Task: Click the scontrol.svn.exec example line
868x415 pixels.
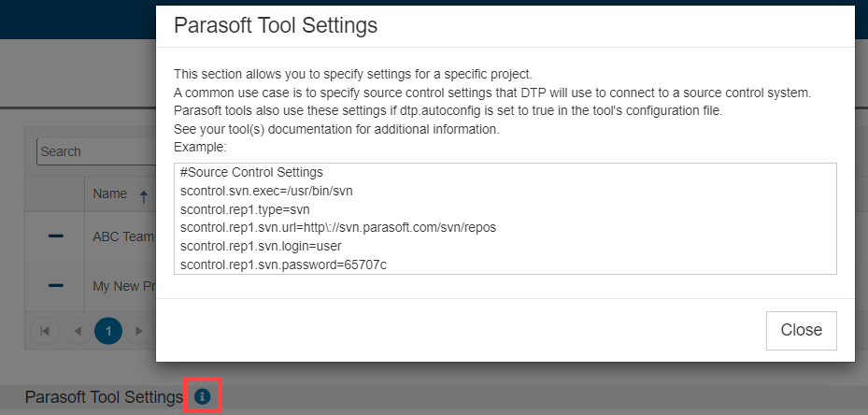Action: [x=266, y=192]
